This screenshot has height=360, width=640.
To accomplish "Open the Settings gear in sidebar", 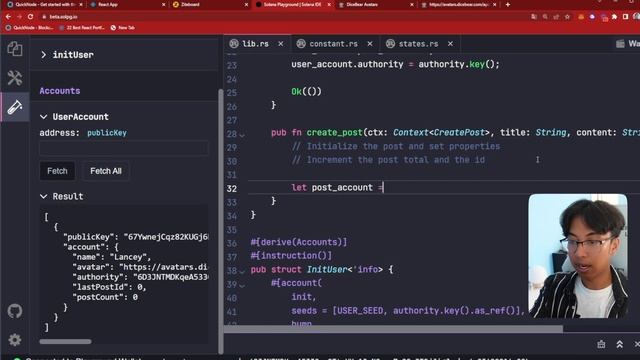I will pyautogui.click(x=15, y=340).
